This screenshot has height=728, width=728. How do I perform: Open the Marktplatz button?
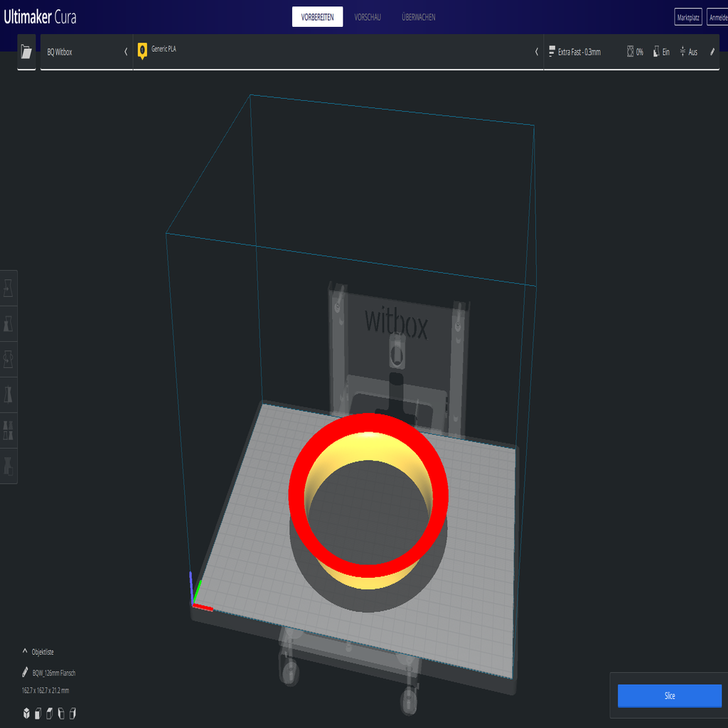tap(687, 17)
